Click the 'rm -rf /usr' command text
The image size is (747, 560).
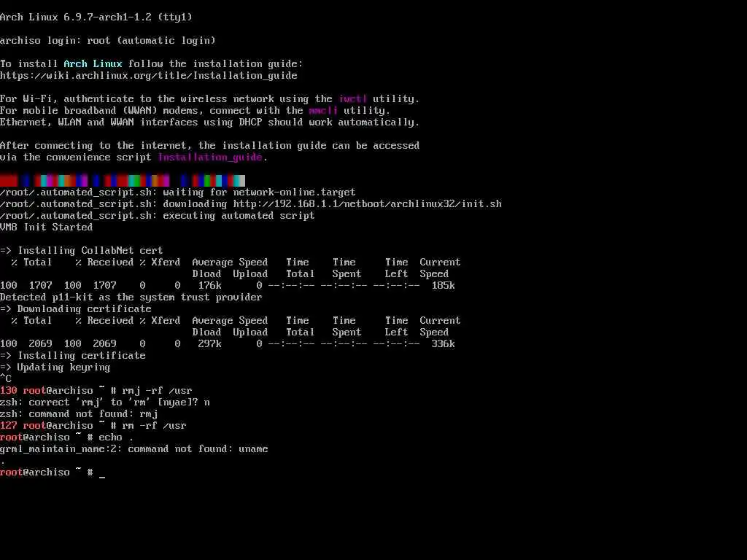click(x=155, y=426)
